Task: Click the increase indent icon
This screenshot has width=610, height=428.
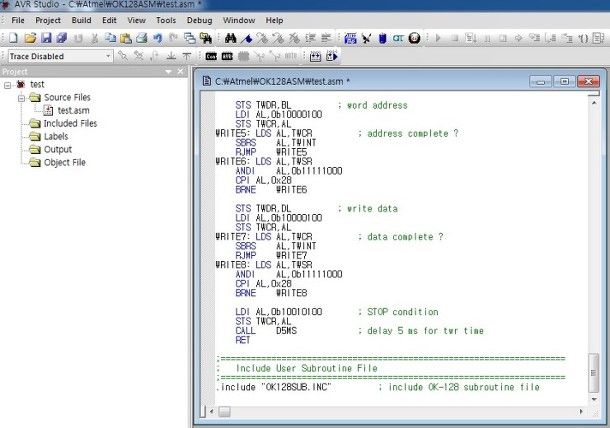Action: (x=310, y=38)
